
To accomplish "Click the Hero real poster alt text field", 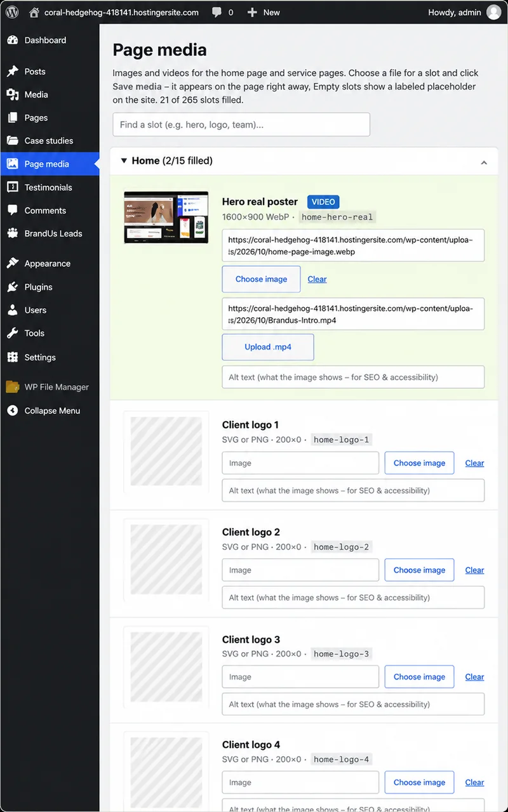I will coord(353,377).
